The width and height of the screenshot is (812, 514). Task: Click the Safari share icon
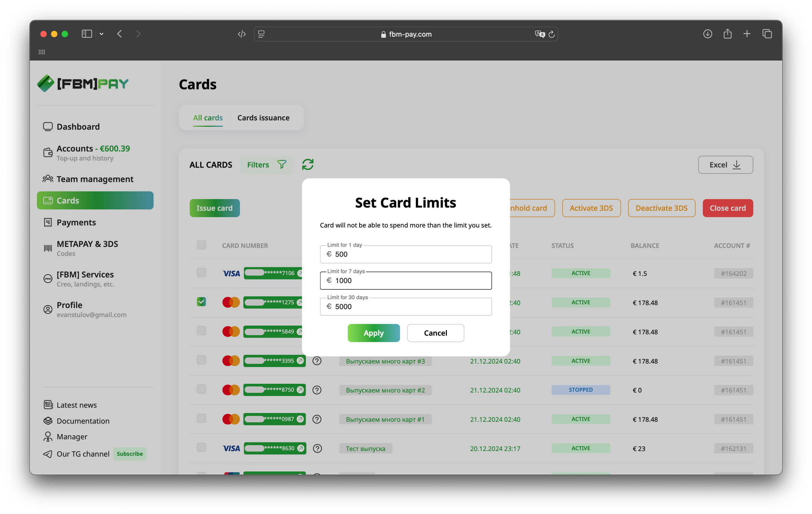click(727, 34)
